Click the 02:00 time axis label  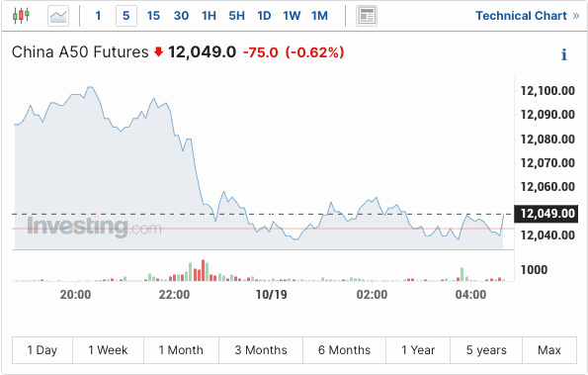[x=372, y=294]
